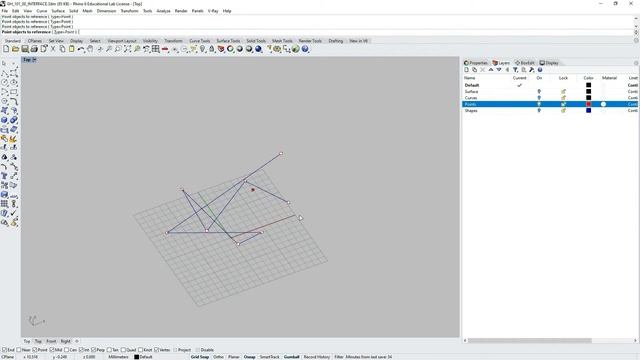Click the blue color swatch of Shapes layer
640x360 pixels.
(x=588, y=111)
